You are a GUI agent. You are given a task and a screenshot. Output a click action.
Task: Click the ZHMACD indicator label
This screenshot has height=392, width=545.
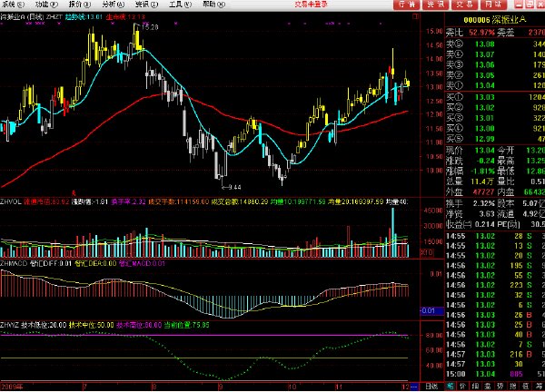(x=14, y=263)
